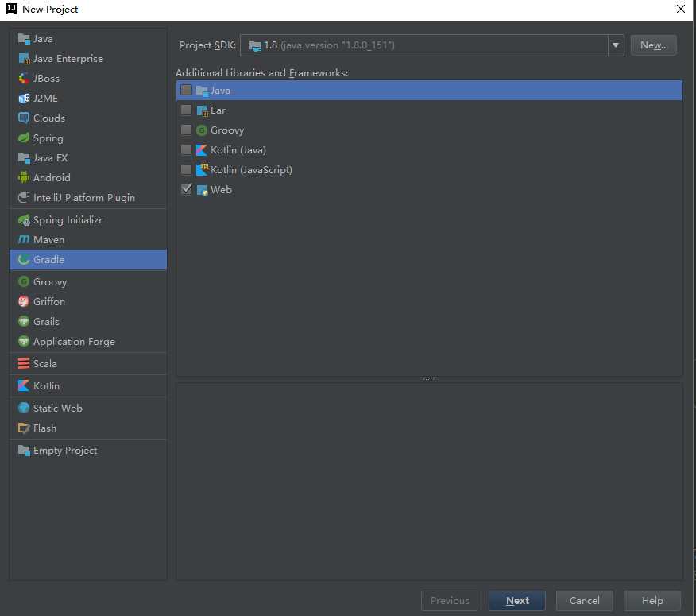Enable the Groovy framework checkbox
This screenshot has height=616, width=696.
click(x=187, y=130)
